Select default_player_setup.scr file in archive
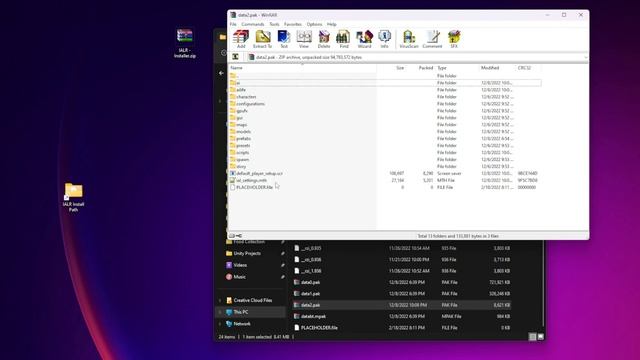This screenshot has width=640, height=360. point(385,173)
